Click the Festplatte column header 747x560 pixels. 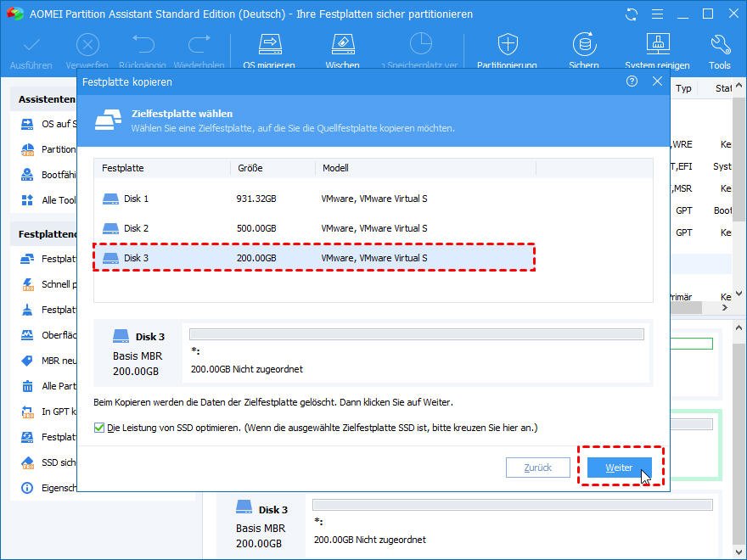tap(162, 168)
